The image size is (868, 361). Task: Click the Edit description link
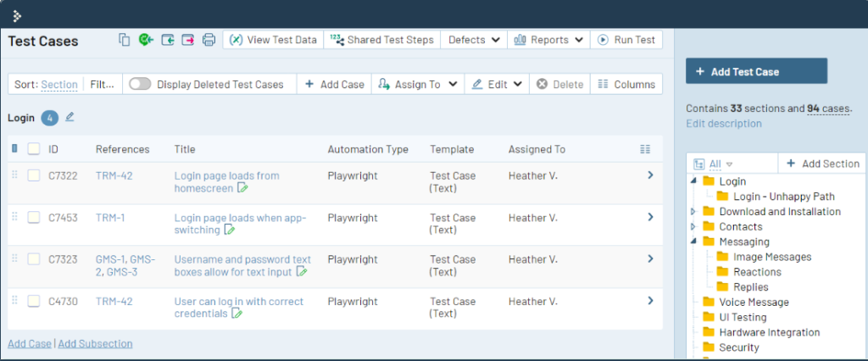(x=724, y=124)
